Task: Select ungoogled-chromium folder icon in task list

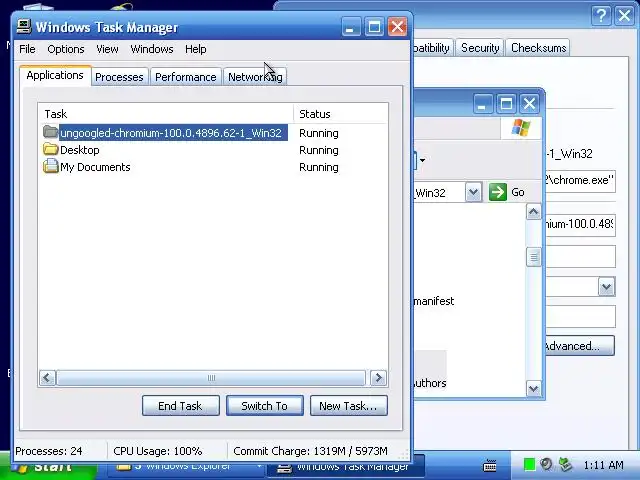Action: pos(51,132)
